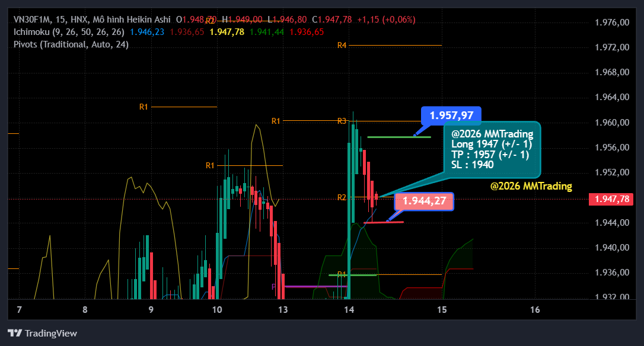
Task: Click the green Ichimoku value 1.941,44
Action: coord(266,32)
